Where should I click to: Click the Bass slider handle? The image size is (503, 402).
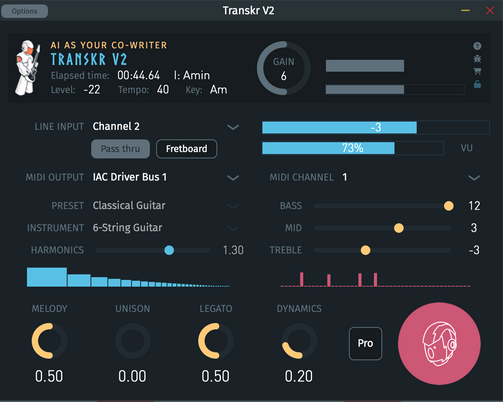[449, 206]
